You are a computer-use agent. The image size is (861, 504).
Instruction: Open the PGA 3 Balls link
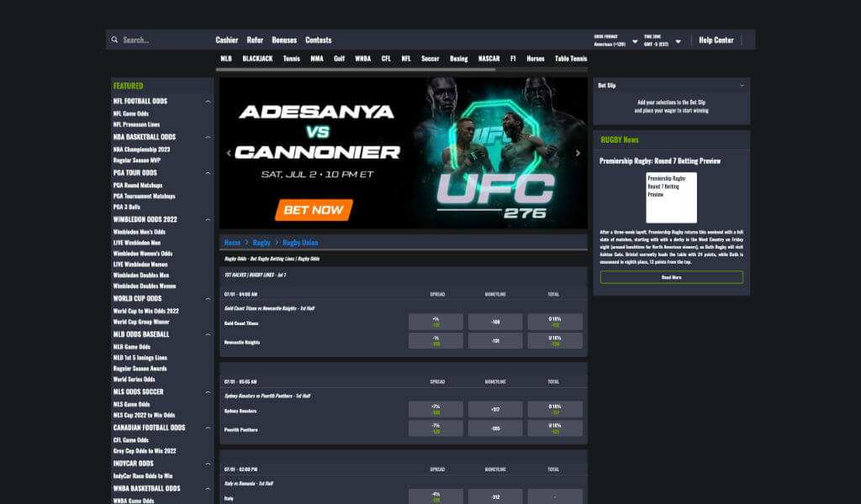pos(126,207)
